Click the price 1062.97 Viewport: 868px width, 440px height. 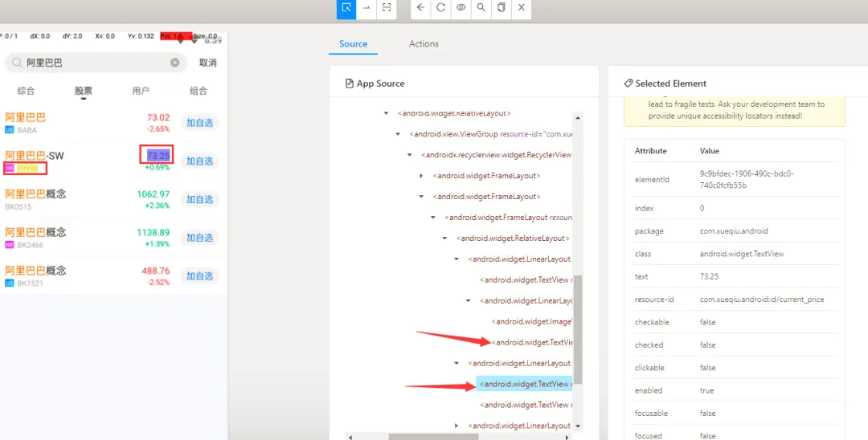(154, 194)
